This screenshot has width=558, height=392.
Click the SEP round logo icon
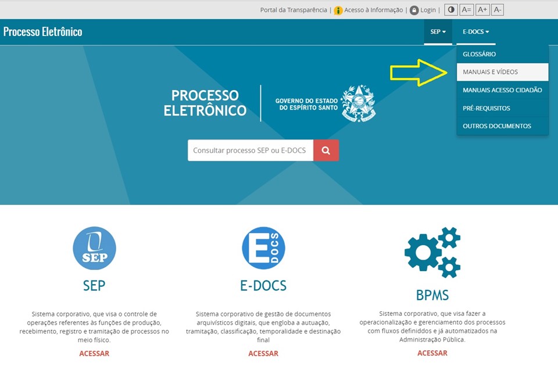[x=94, y=248]
